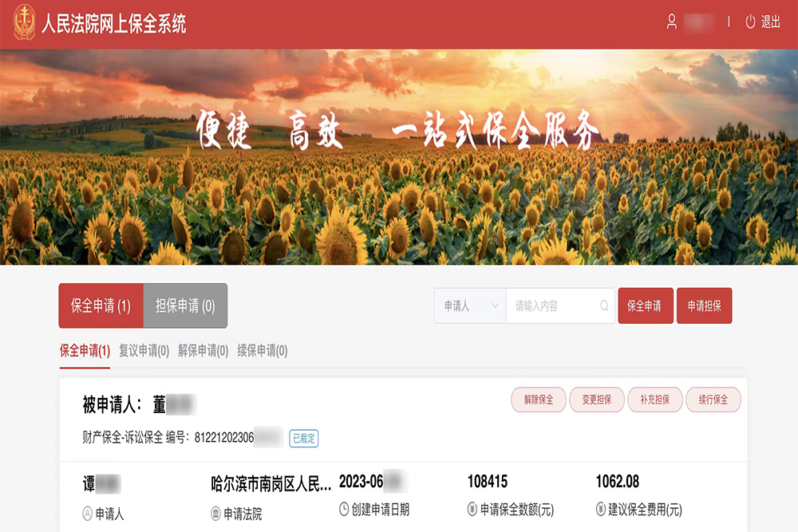798x532 pixels.
Task: Click the search magnifier icon
Action: click(x=604, y=305)
